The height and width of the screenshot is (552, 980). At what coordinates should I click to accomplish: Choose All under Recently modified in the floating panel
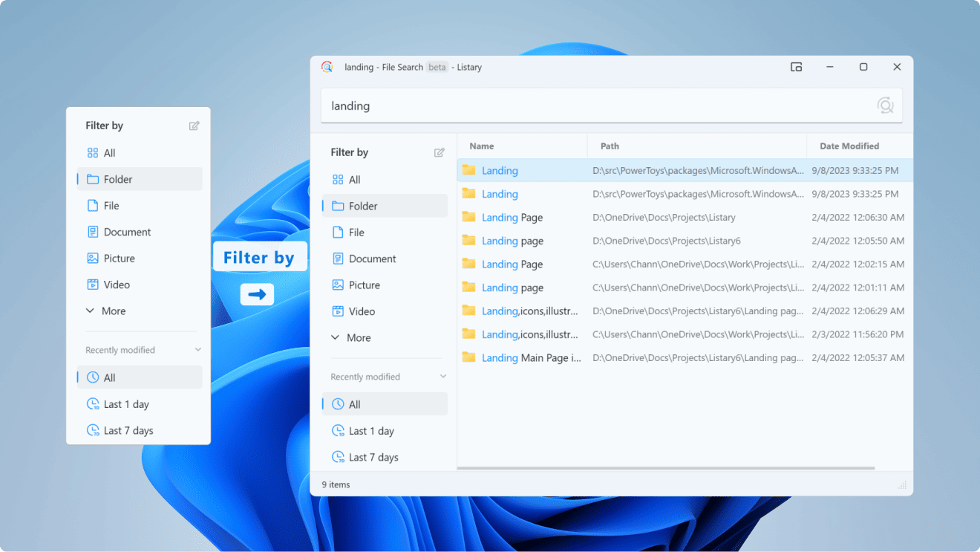pyautogui.click(x=140, y=377)
